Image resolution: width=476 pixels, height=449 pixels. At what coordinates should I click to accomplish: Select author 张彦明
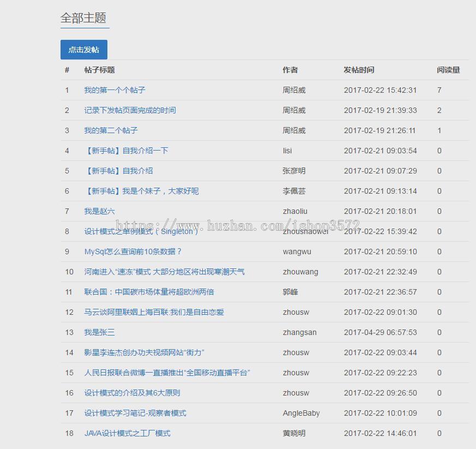[x=294, y=171]
